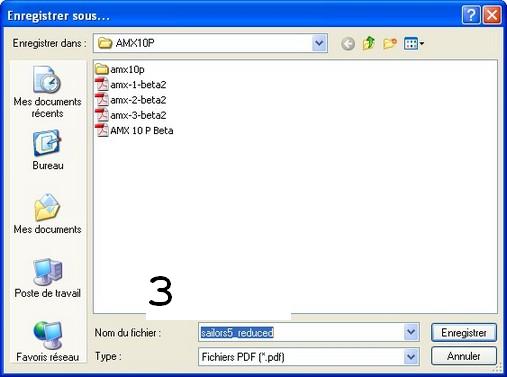Click the Annuler button

tap(464, 356)
